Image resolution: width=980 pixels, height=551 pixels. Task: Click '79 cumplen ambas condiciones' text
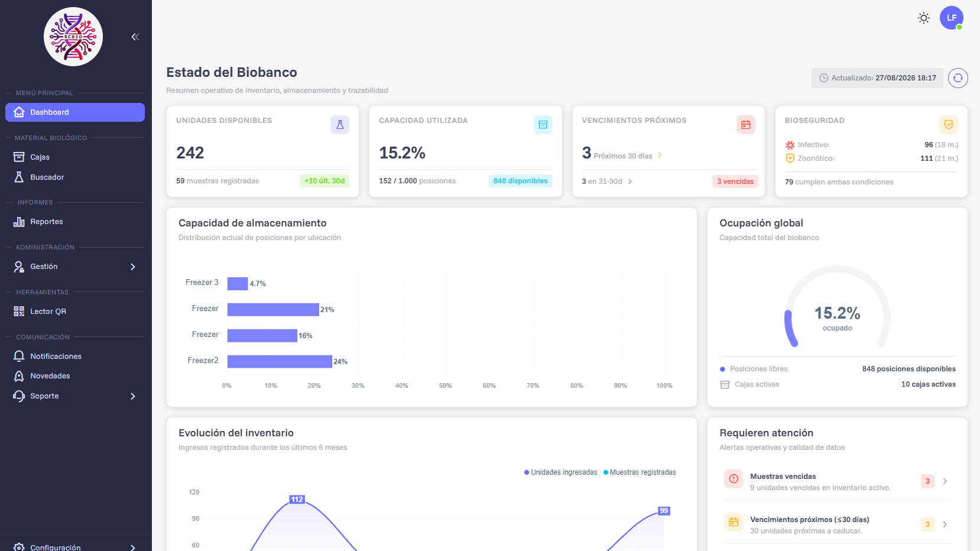tap(839, 182)
